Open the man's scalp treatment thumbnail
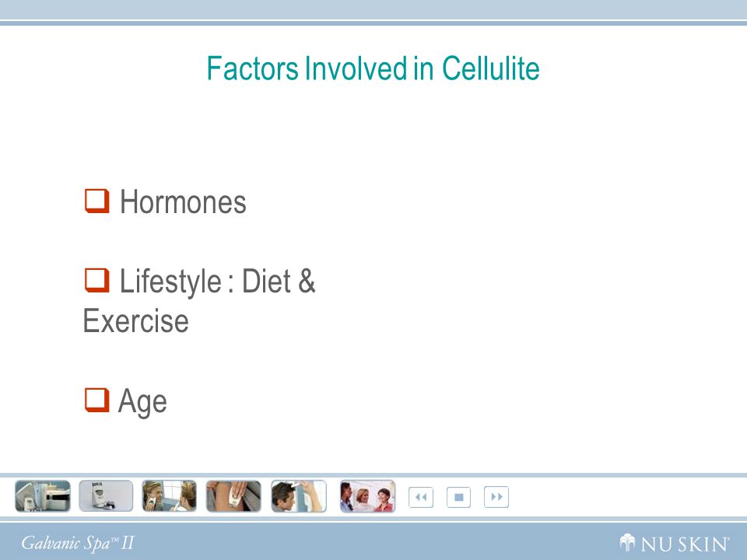The width and height of the screenshot is (747, 560). 299,496
